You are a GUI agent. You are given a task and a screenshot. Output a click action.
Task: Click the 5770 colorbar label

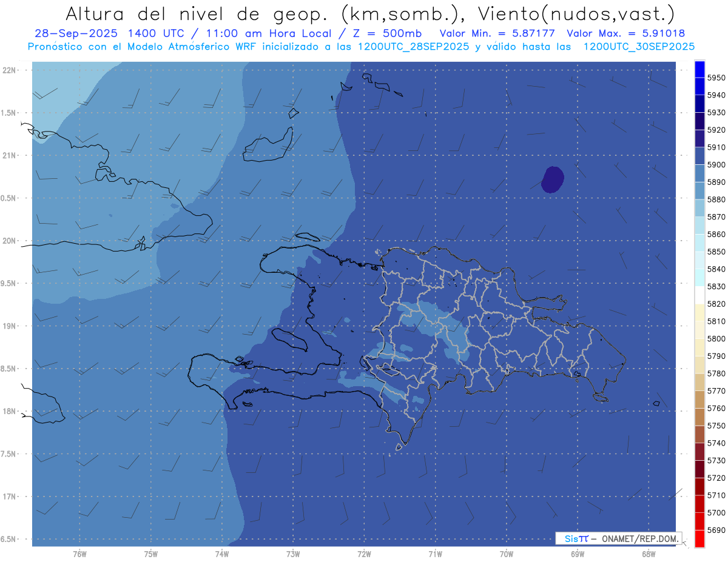pyautogui.click(x=716, y=391)
